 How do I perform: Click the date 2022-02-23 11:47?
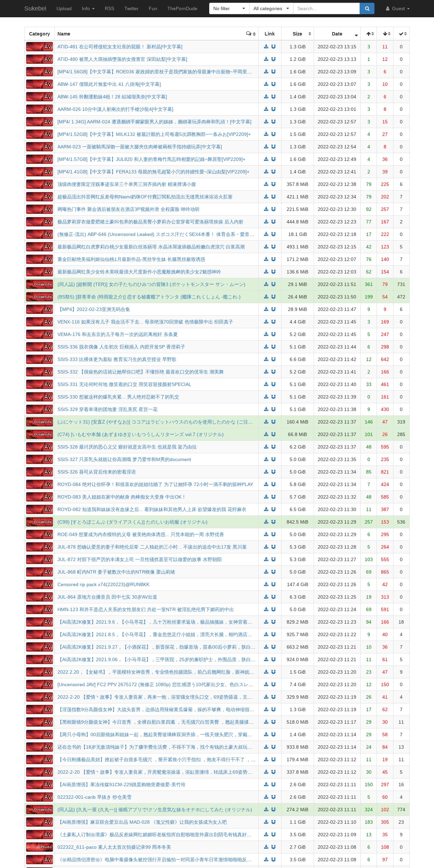pyautogui.click(x=337, y=309)
